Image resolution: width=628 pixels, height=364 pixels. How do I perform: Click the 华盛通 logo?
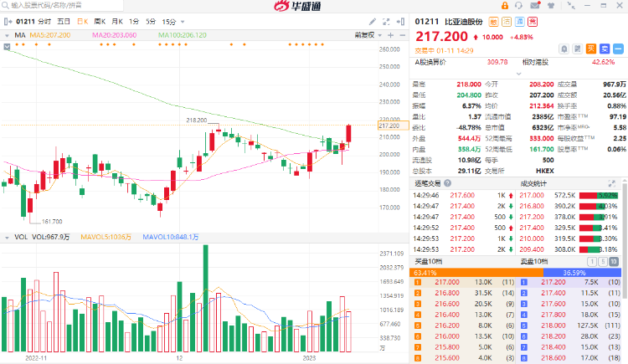tap(297, 6)
